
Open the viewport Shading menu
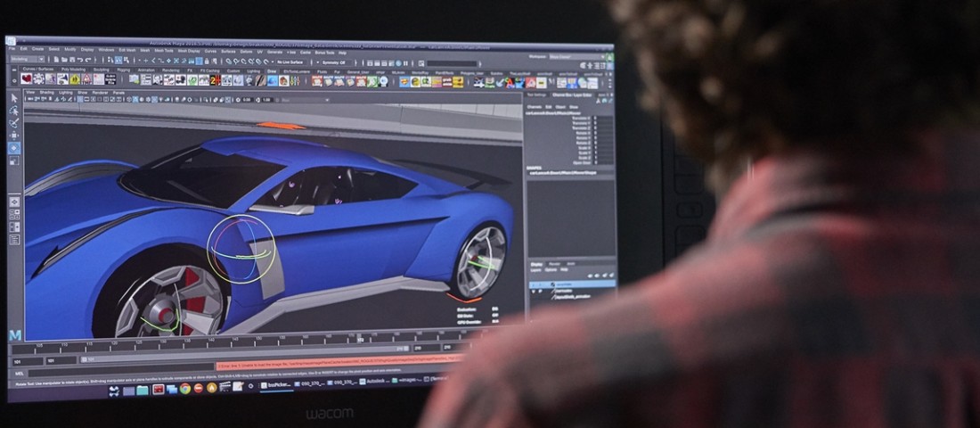coord(47,93)
